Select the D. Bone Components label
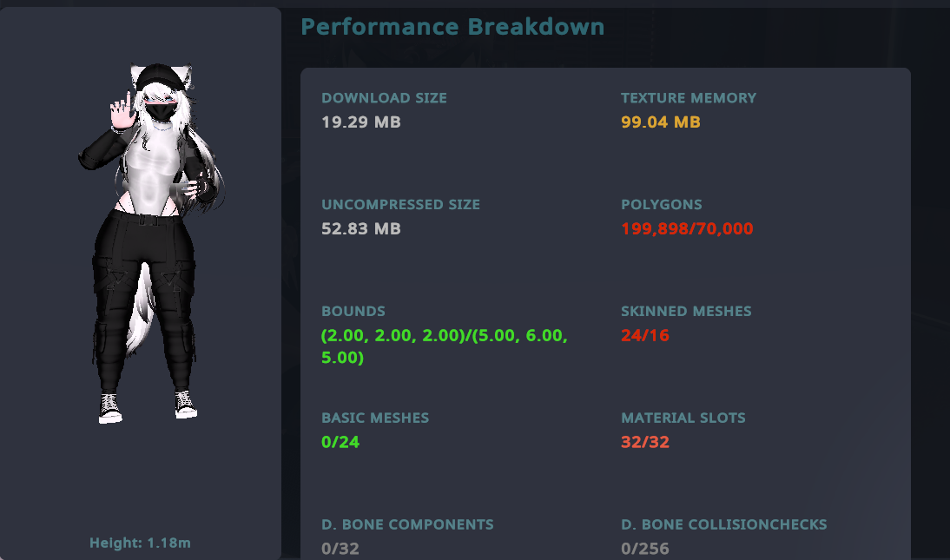Image resolution: width=950 pixels, height=560 pixels. click(x=407, y=524)
